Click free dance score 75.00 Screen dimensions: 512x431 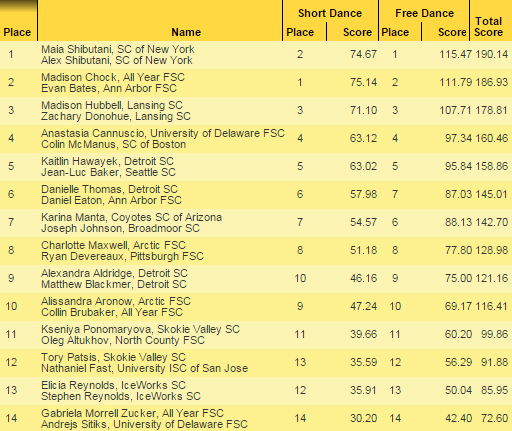(459, 278)
